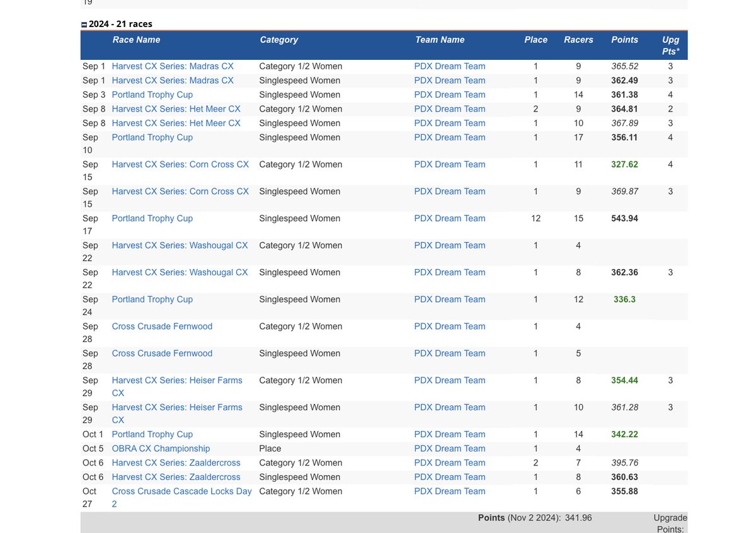The image size is (756, 533).
Task: Open Heiser Farms CX link, Category 1/2 row
Action: [x=177, y=387]
